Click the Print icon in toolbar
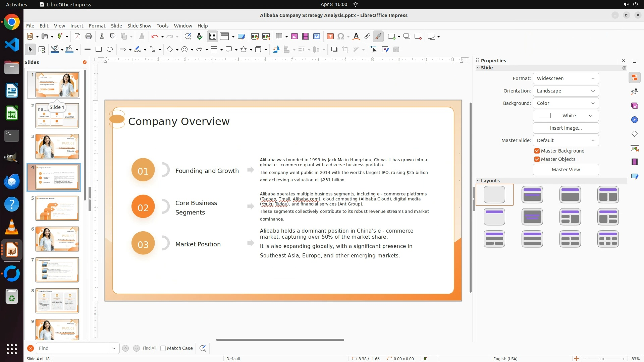The width and height of the screenshot is (644, 362). pyautogui.click(x=89, y=37)
